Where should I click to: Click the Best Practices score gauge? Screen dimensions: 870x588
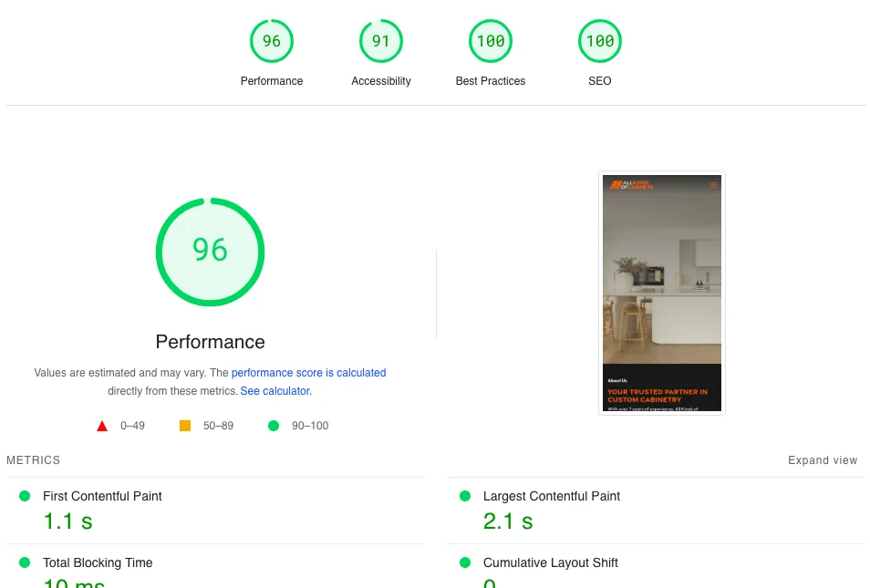click(491, 41)
